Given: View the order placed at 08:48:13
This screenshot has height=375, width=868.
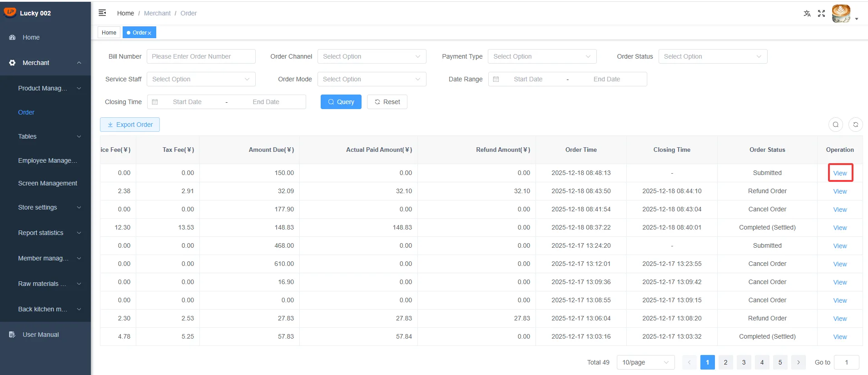Looking at the screenshot, I should (x=840, y=173).
